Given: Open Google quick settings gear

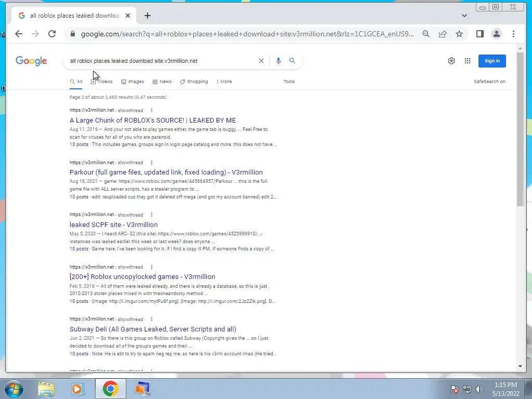Looking at the screenshot, I should coord(451,61).
